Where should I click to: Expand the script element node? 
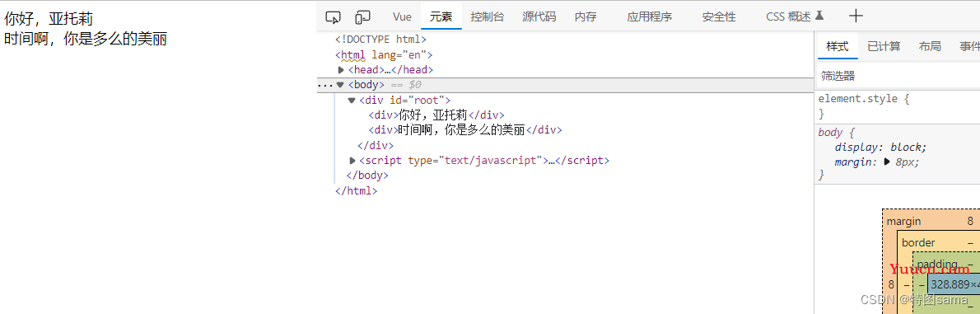pos(352,161)
